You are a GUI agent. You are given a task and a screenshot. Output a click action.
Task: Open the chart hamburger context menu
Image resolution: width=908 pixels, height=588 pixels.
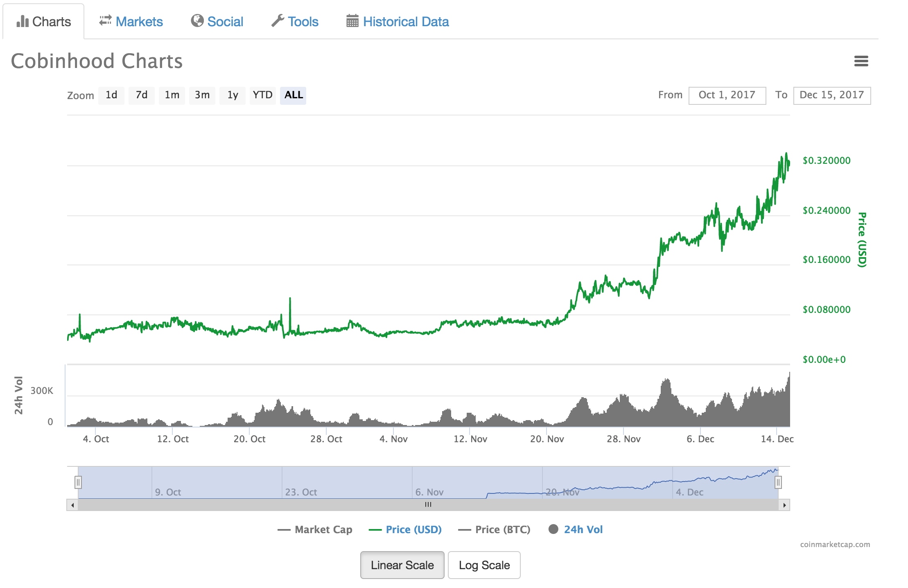click(861, 61)
